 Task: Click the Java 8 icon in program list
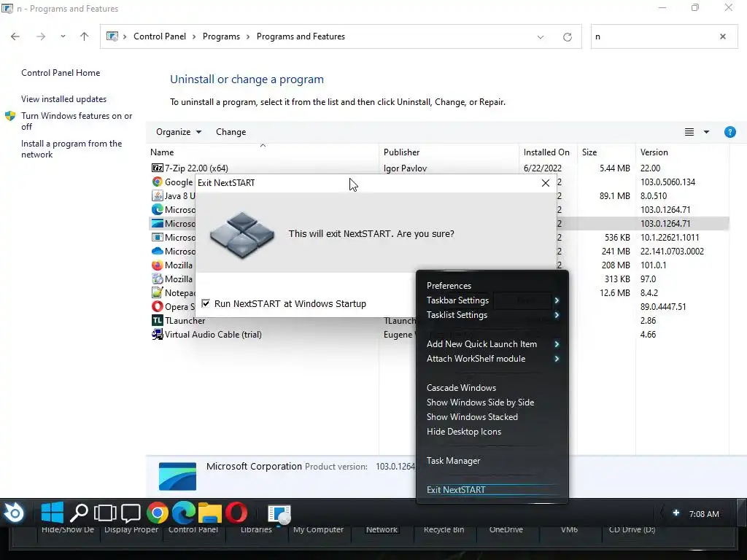[x=158, y=195]
